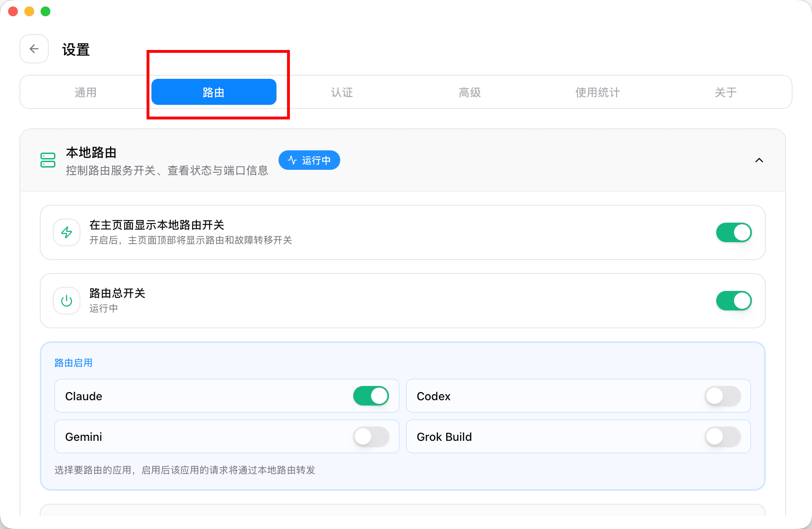Switch to the 使用统计 tab

coord(598,92)
